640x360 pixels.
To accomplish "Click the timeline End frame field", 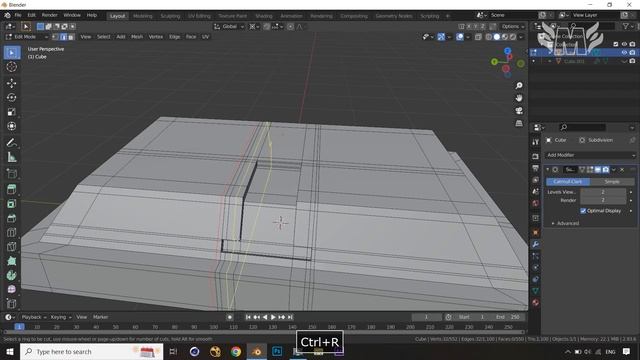I will point(508,317).
